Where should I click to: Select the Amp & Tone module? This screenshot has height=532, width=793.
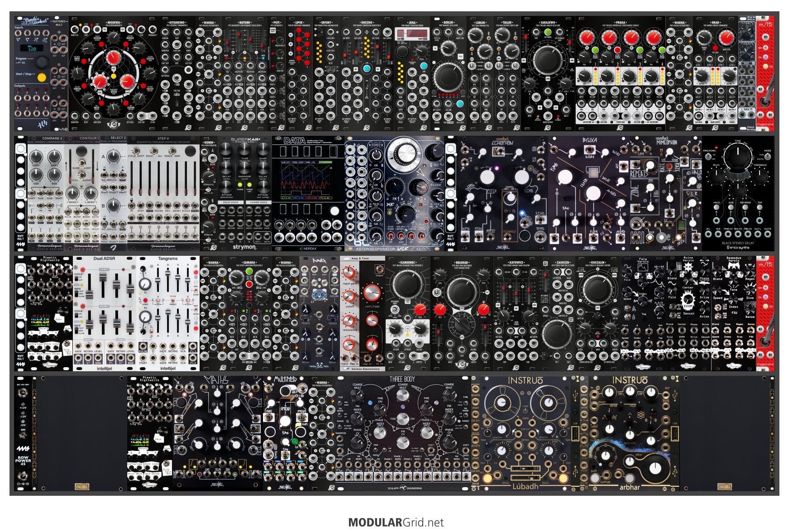pyautogui.click(x=363, y=313)
